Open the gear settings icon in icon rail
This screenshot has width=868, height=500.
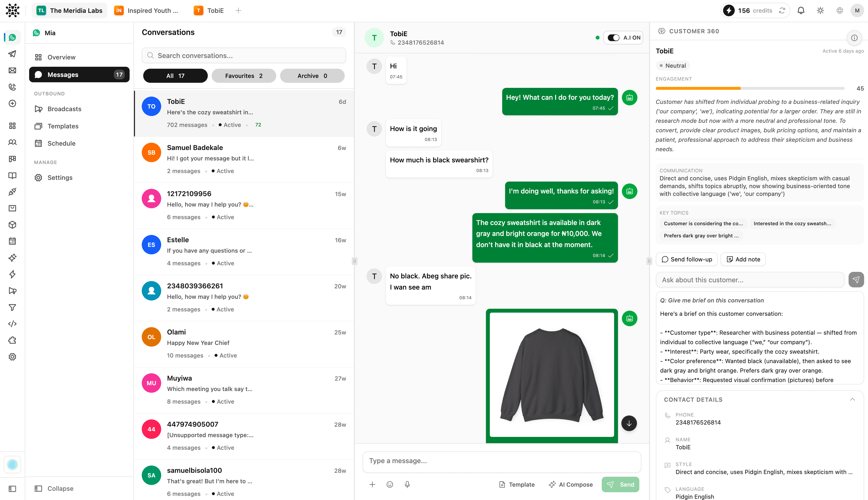[12, 357]
